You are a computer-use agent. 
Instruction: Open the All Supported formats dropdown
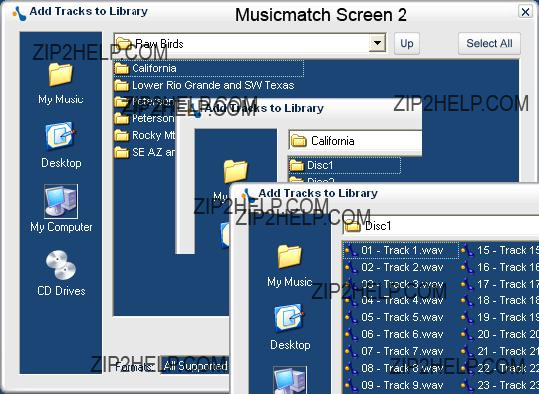pos(195,366)
